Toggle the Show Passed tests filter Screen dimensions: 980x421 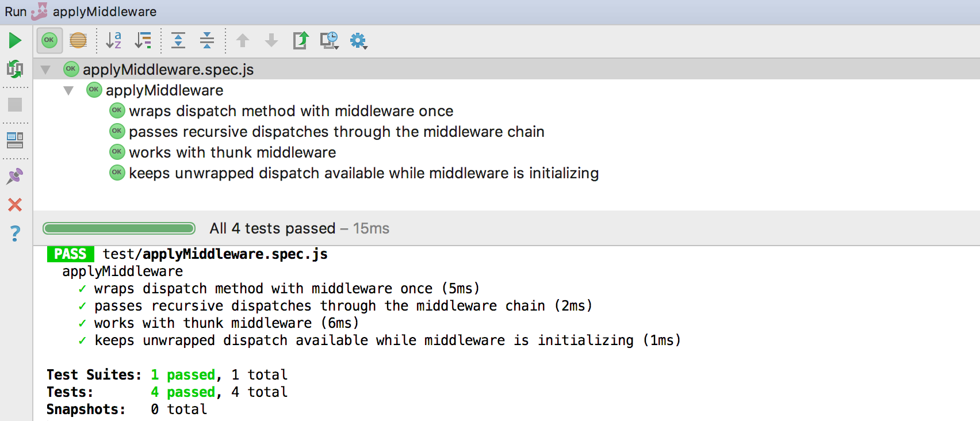tap(49, 40)
